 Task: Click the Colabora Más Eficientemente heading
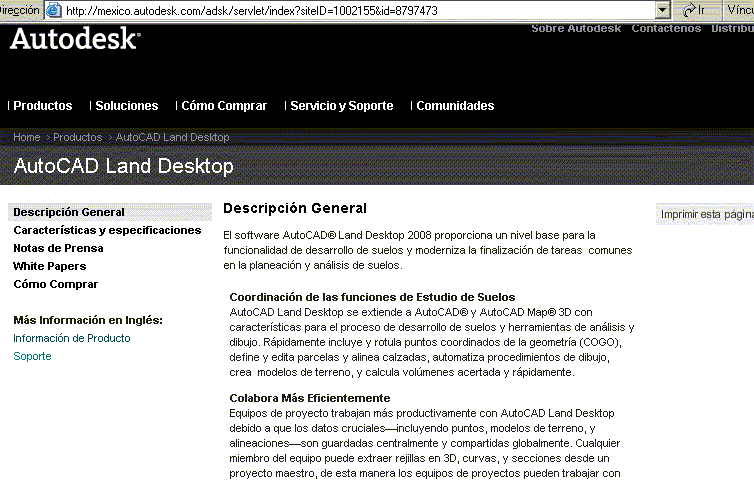pyautogui.click(x=310, y=398)
